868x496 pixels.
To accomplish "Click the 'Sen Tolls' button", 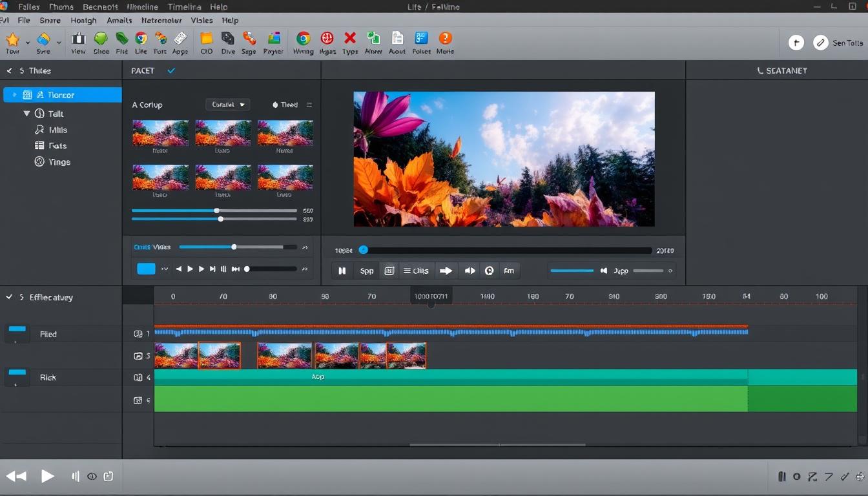I will coord(847,43).
